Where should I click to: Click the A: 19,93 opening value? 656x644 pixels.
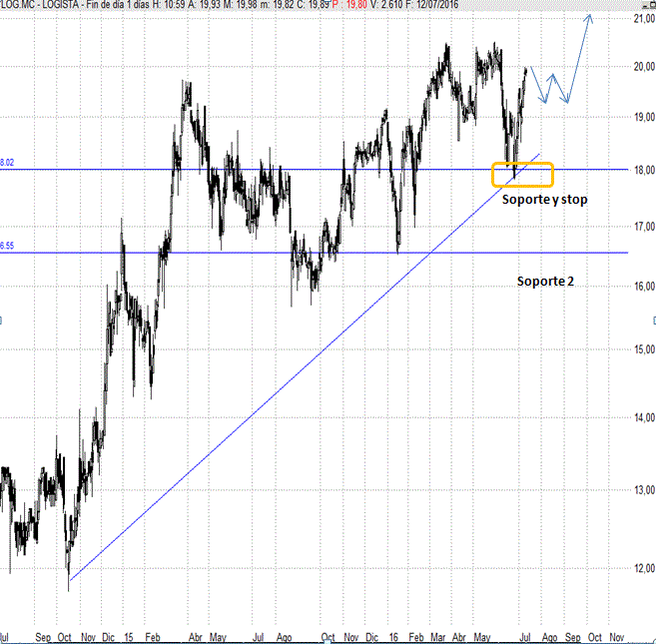pyautogui.click(x=206, y=5)
